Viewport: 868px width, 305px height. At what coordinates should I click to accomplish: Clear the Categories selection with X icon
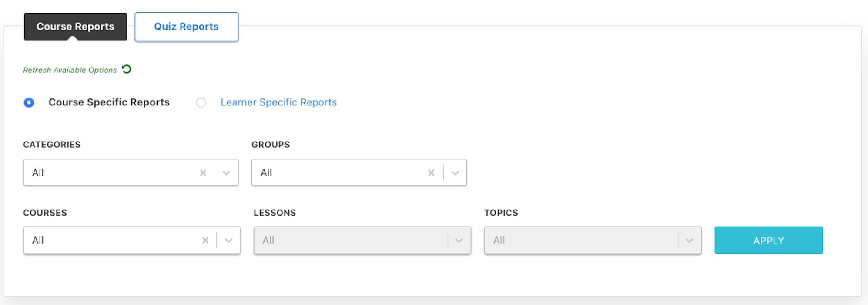(203, 173)
